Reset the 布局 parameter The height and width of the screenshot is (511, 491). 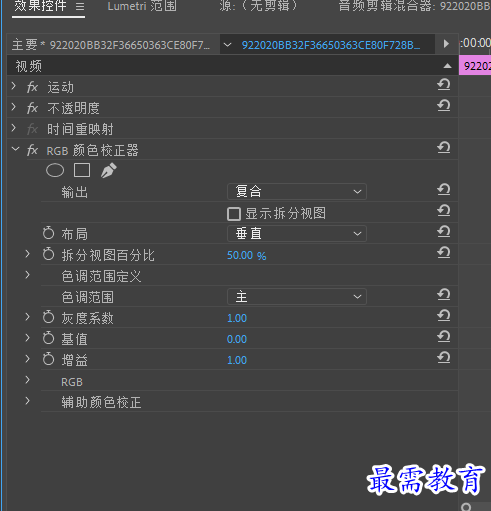444,232
